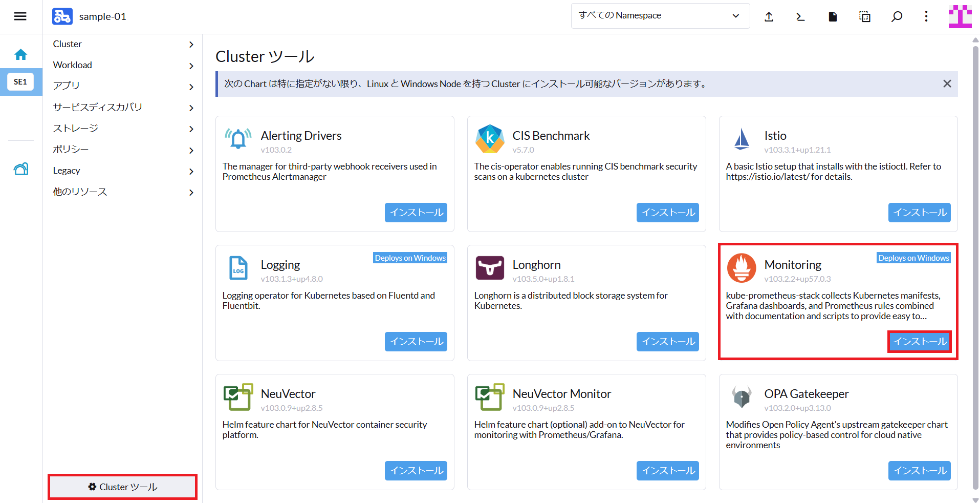This screenshot has height=503, width=980.
Task: Install the Alerting Drivers chart
Action: (x=416, y=213)
